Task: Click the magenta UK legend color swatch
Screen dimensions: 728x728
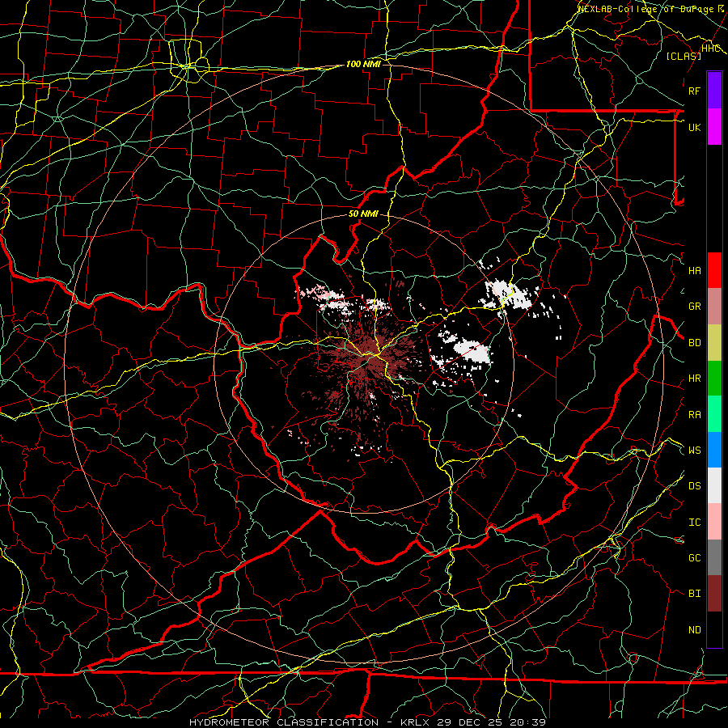Action: pyautogui.click(x=714, y=127)
